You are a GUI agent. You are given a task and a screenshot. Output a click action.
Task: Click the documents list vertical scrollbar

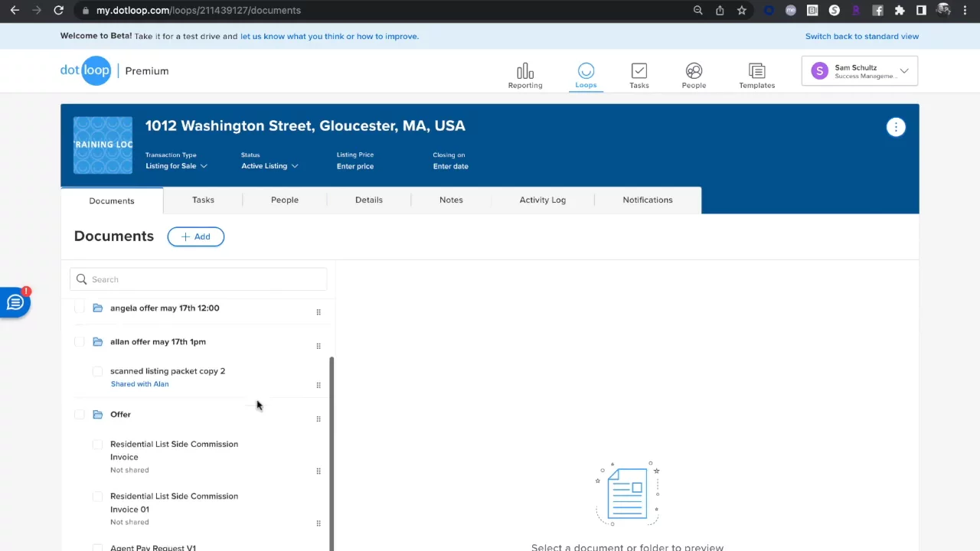(332, 452)
